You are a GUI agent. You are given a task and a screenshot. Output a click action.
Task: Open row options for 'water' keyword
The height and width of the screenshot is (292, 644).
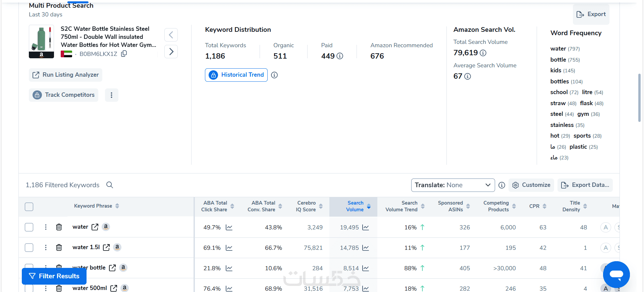click(46, 227)
